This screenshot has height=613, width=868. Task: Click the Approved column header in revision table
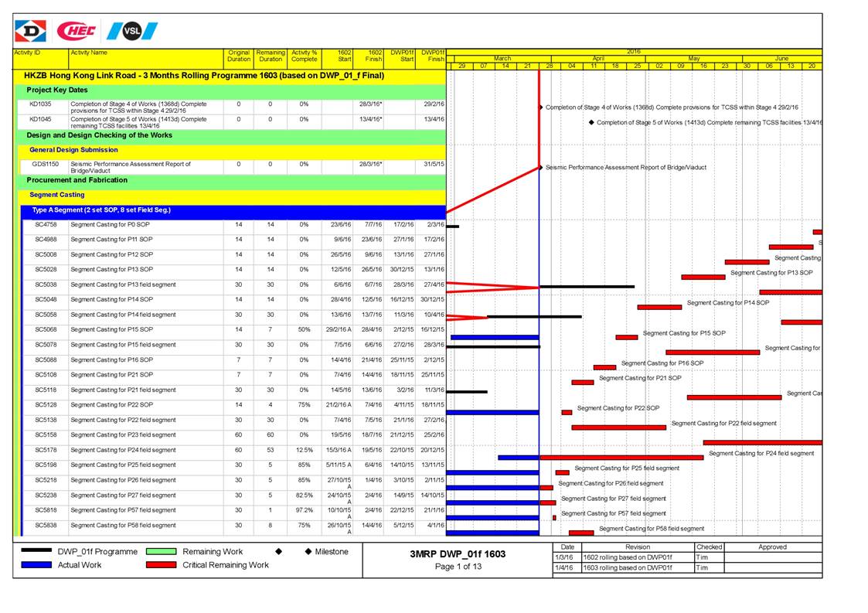coord(772,547)
